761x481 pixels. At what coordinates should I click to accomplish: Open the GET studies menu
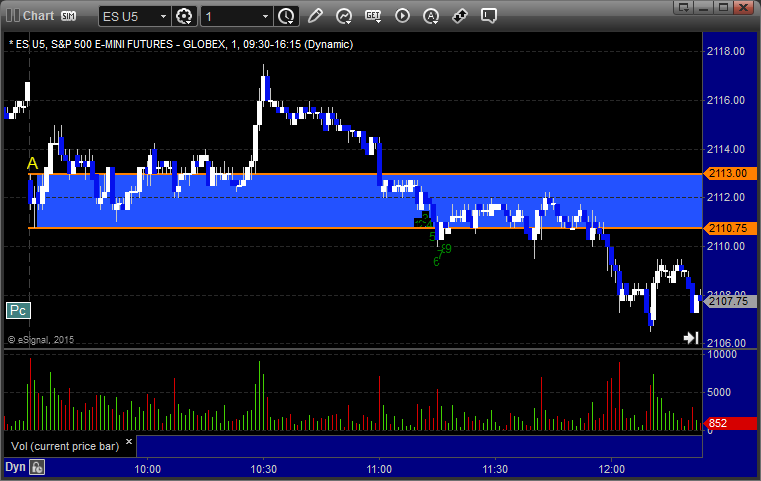point(373,17)
